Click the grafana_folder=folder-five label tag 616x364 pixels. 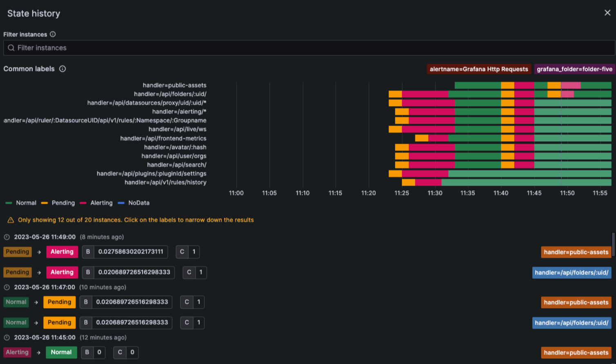coord(574,69)
